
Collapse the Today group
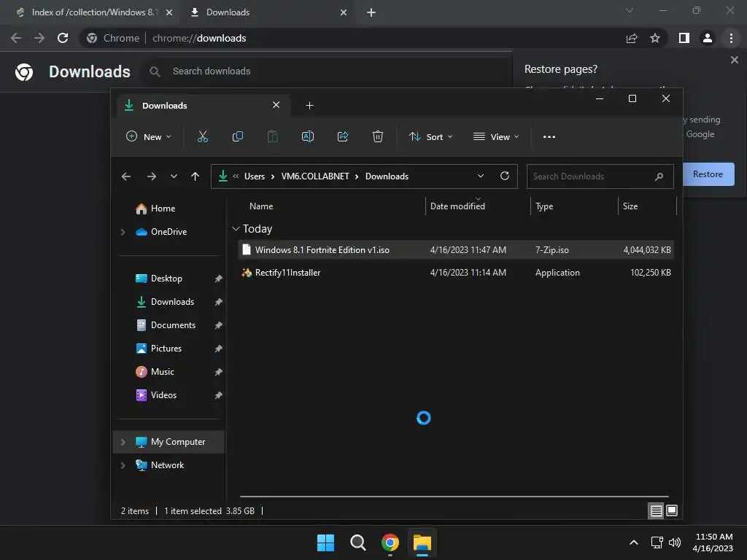[236, 229]
